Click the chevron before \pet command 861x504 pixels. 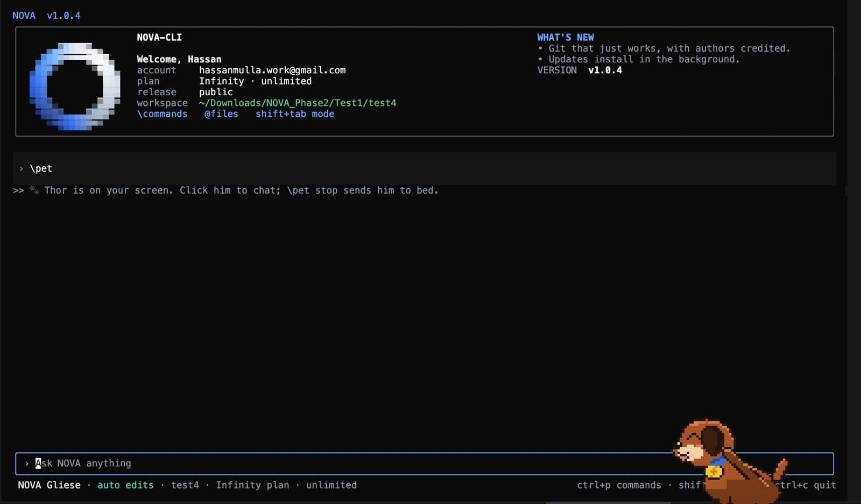(x=22, y=169)
